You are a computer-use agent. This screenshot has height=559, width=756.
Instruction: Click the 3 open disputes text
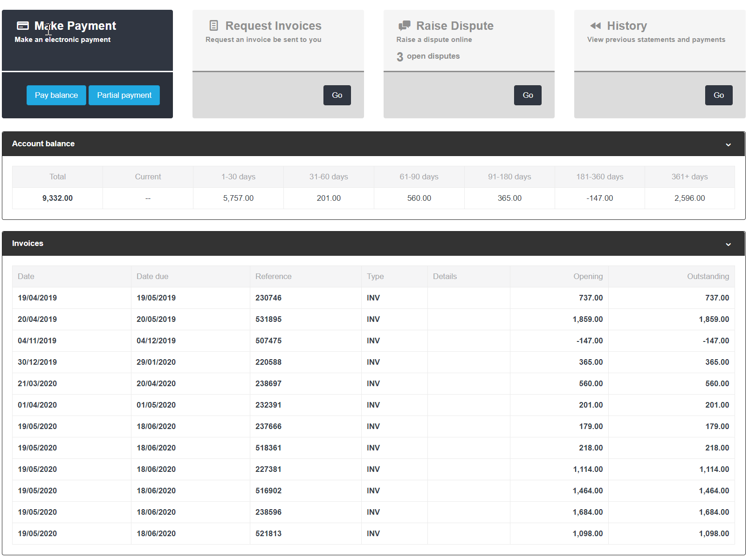[x=428, y=56]
